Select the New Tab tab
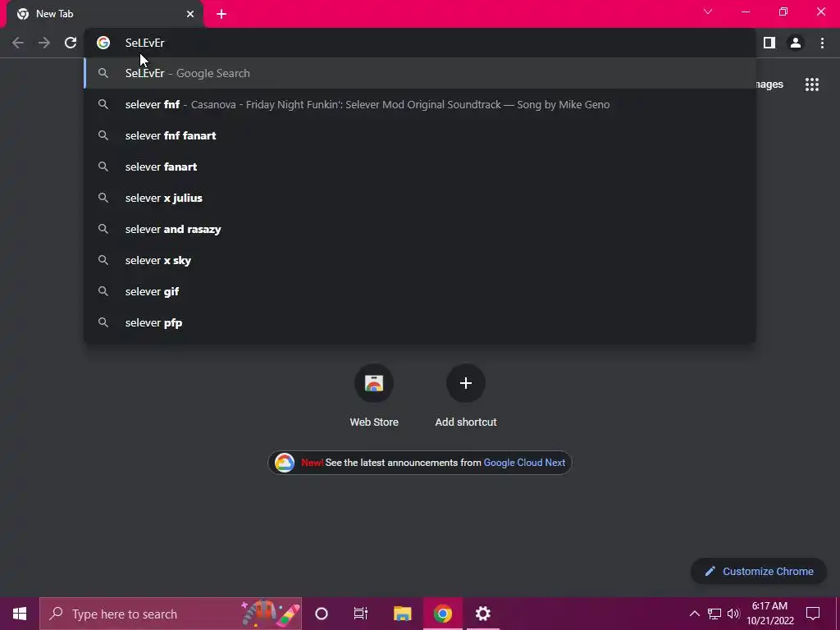This screenshot has height=630, width=840. pos(105,14)
